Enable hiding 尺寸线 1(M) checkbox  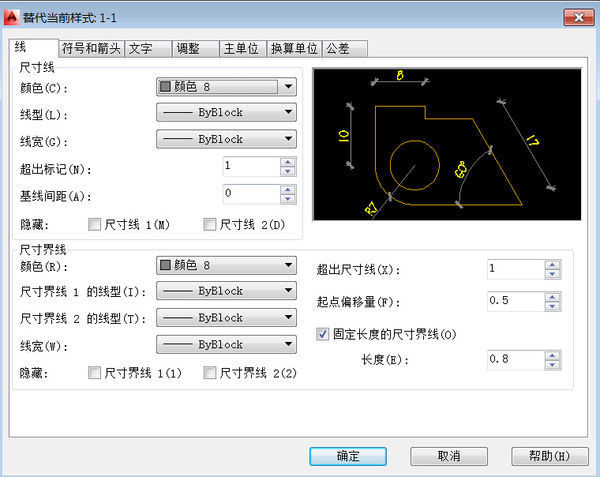(95, 225)
